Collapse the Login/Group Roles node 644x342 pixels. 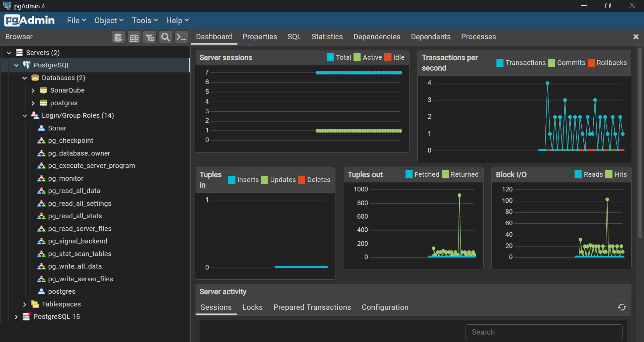point(24,116)
